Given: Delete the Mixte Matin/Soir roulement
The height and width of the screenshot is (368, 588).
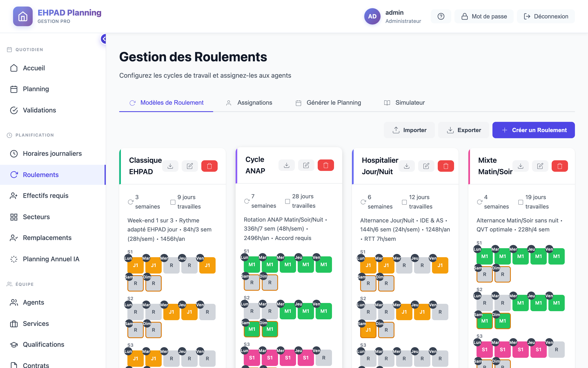Looking at the screenshot, I should (560, 166).
